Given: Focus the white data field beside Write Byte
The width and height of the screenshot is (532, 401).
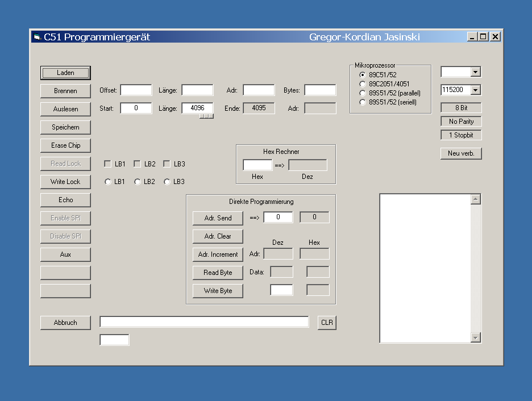Looking at the screenshot, I should point(281,290).
